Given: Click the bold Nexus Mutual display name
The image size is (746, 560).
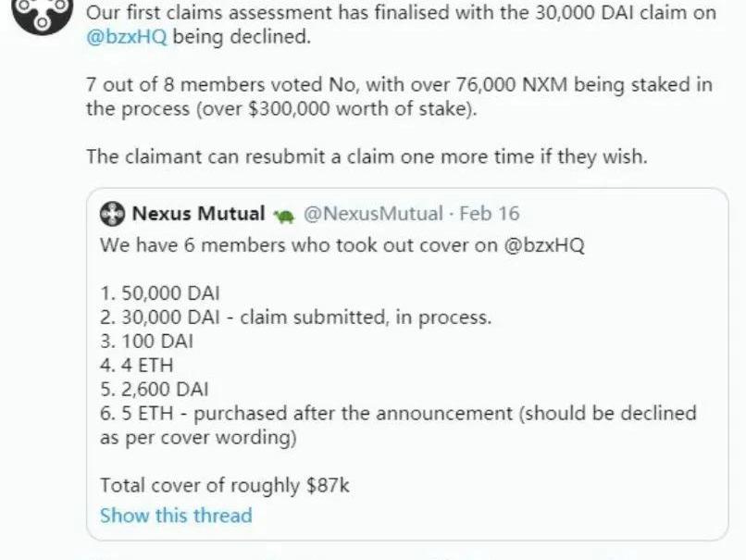Looking at the screenshot, I should (x=198, y=214).
